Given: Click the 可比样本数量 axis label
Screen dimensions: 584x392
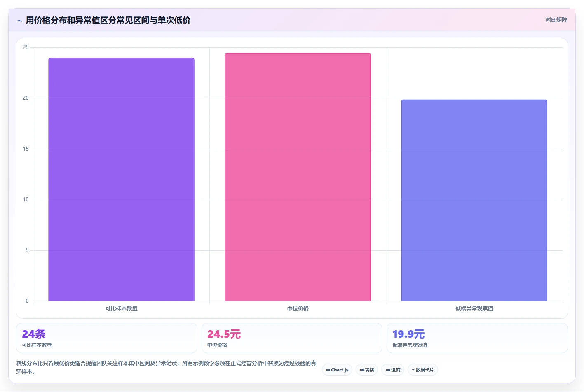Looking at the screenshot, I should click(x=121, y=308).
